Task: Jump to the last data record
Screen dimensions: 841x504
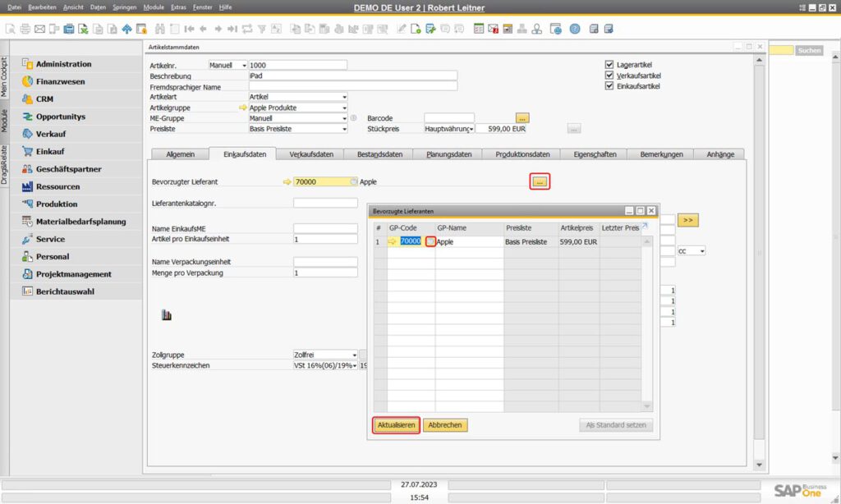Action: tap(232, 29)
